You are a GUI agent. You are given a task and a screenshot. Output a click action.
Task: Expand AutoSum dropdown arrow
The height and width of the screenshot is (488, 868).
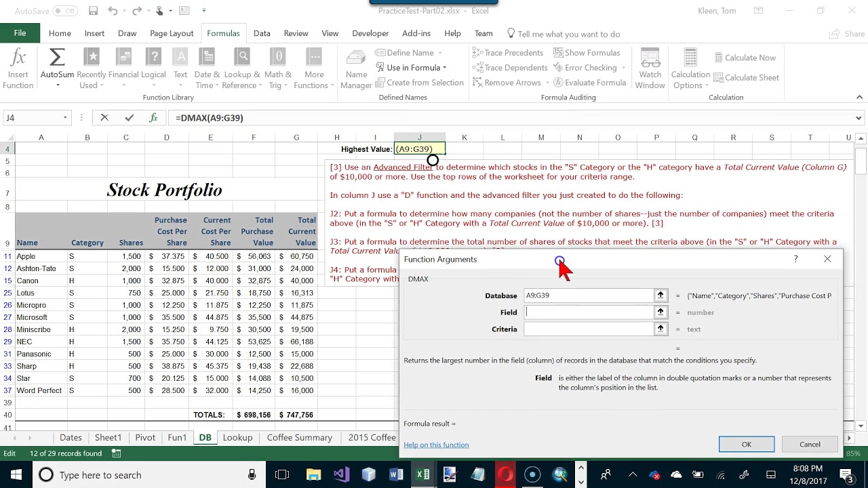tap(58, 85)
